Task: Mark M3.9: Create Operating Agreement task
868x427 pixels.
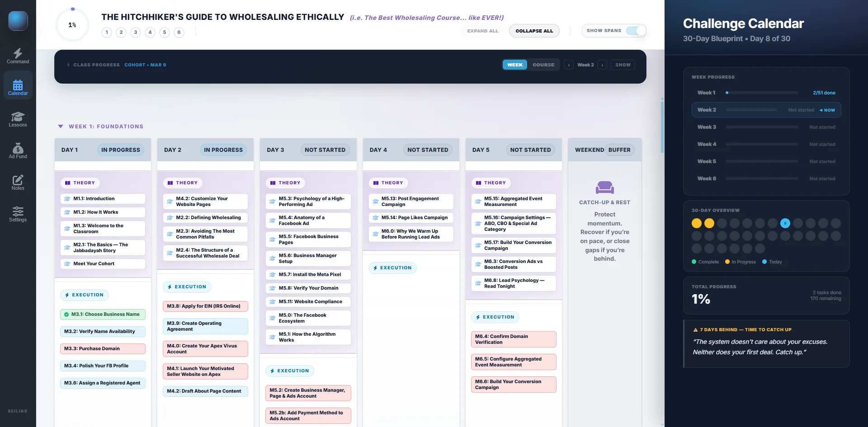Action: pos(205,326)
